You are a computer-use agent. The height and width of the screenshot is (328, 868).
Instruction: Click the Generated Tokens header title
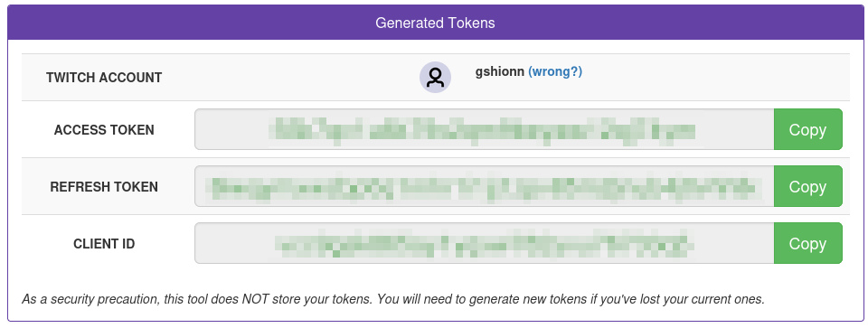click(x=435, y=23)
